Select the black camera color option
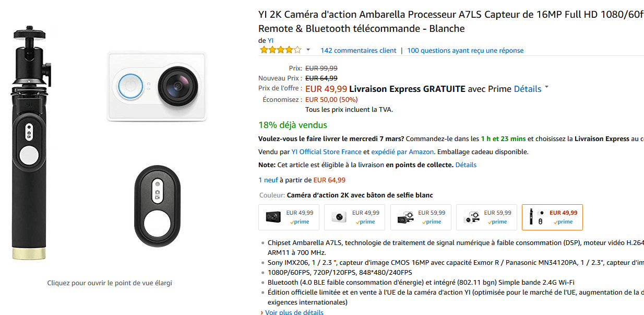The image size is (644, 315). click(289, 217)
